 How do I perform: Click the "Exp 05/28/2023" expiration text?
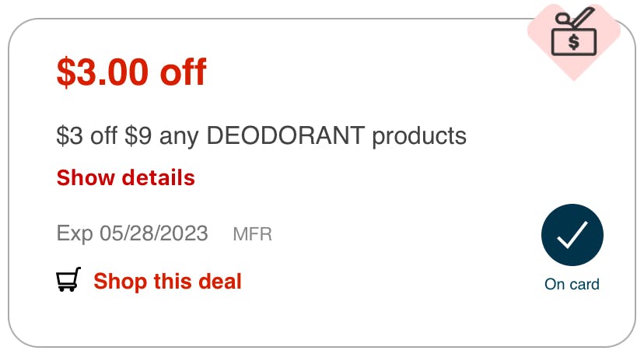coord(132,233)
